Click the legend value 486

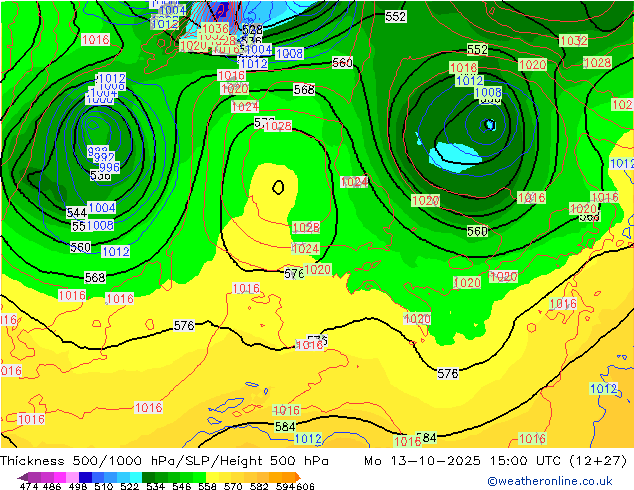click(52, 486)
